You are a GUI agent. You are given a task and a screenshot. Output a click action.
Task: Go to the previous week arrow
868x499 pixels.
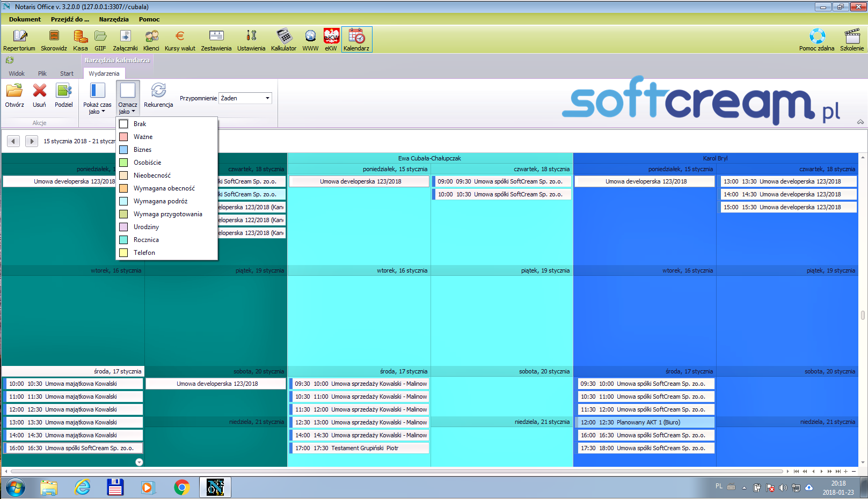13,141
